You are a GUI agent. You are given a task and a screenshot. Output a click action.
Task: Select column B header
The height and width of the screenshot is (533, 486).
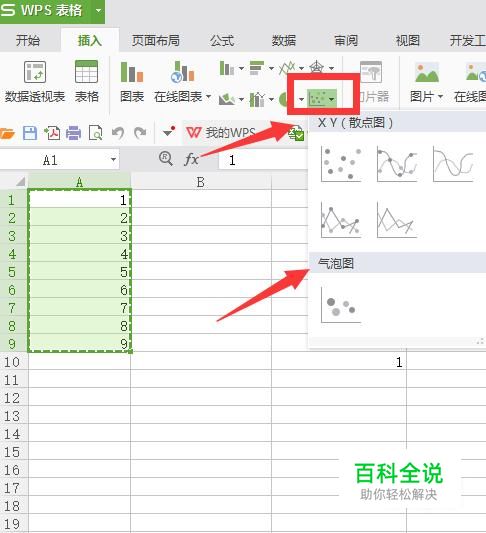tap(201, 182)
